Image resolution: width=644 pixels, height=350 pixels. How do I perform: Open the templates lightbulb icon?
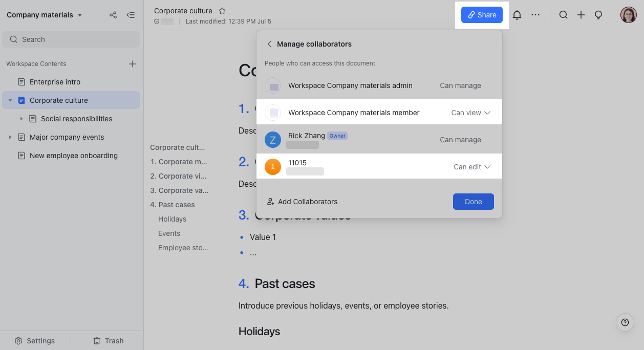click(598, 15)
